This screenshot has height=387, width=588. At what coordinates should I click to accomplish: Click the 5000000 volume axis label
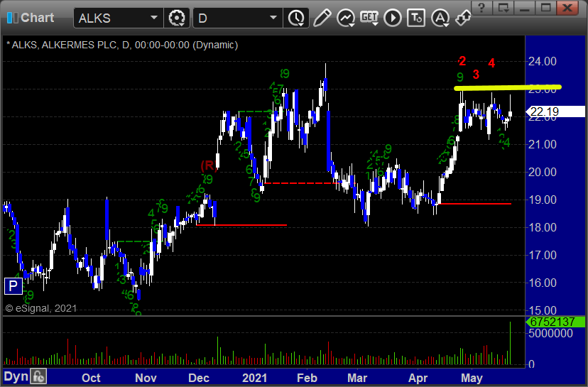click(x=551, y=333)
